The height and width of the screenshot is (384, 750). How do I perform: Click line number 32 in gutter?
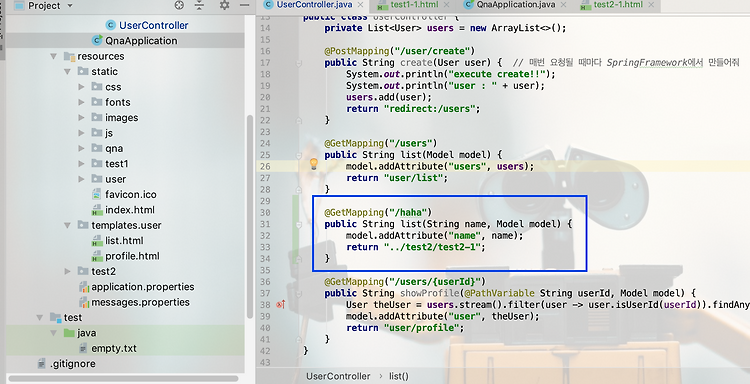point(265,236)
